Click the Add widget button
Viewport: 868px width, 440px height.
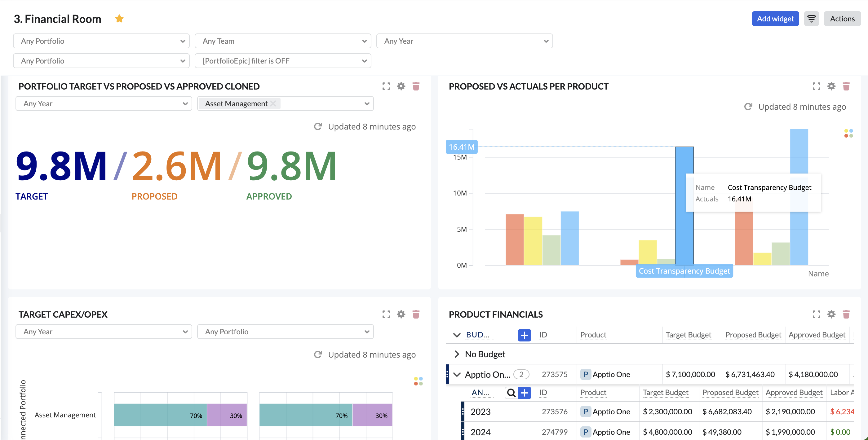pos(775,19)
